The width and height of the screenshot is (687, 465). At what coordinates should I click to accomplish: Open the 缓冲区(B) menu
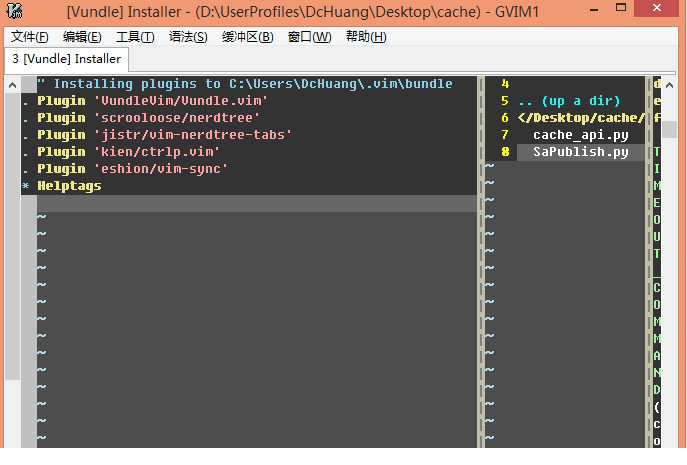248,37
